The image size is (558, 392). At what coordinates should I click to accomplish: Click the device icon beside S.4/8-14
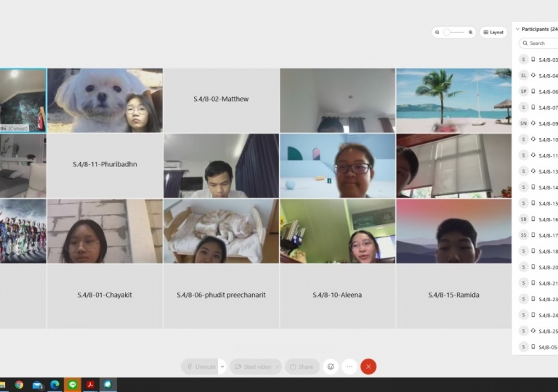[x=533, y=187]
